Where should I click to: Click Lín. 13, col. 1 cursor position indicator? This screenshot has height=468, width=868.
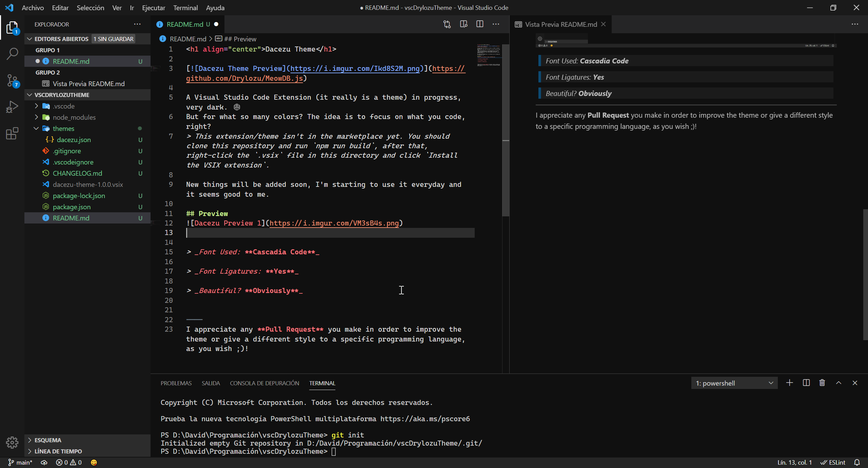point(794,463)
